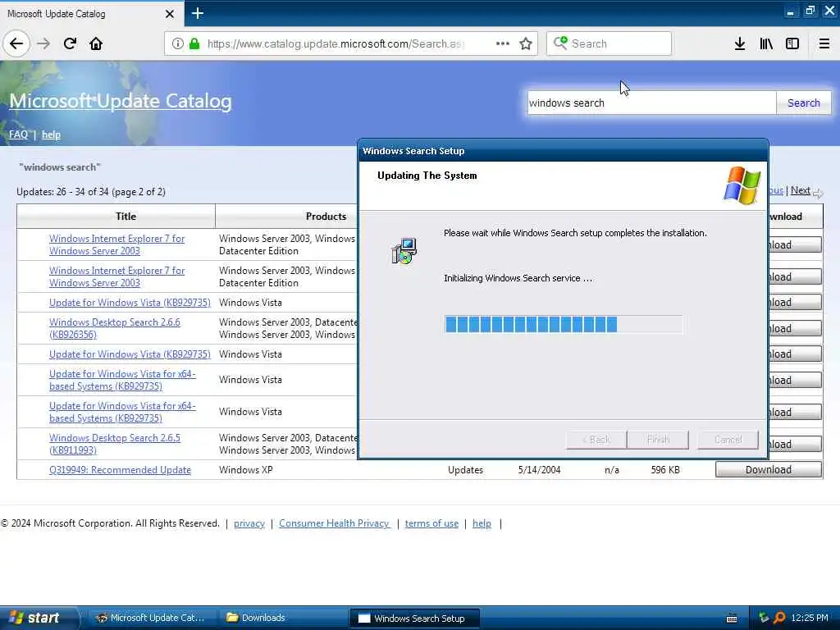Open the Consumer Health Privacy link

(334, 523)
